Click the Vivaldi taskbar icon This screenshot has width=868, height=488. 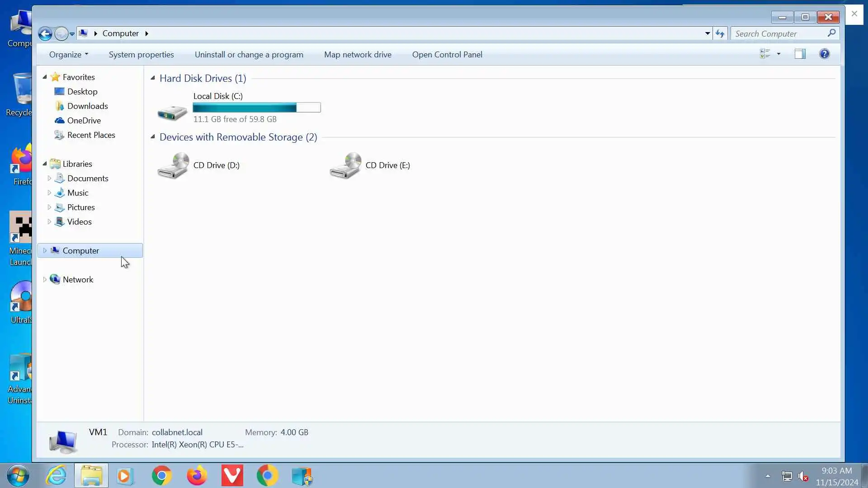point(232,476)
